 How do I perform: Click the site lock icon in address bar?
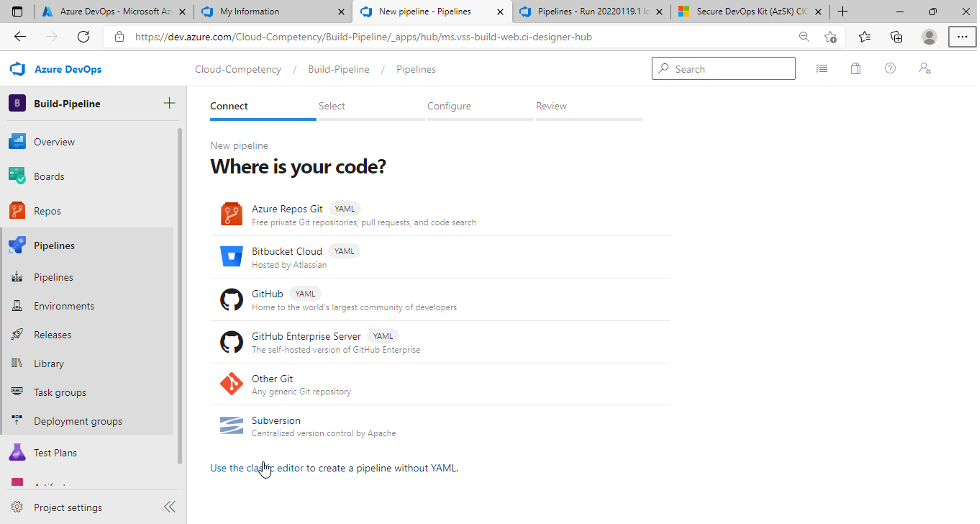119,37
